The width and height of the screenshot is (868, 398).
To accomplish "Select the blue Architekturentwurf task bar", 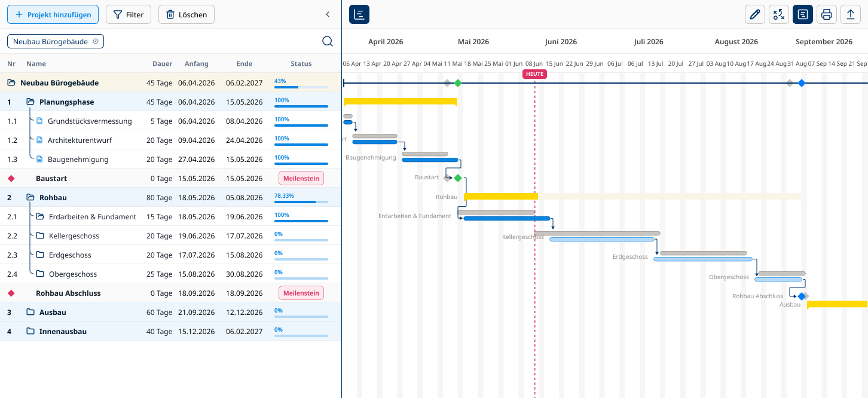I will (375, 142).
